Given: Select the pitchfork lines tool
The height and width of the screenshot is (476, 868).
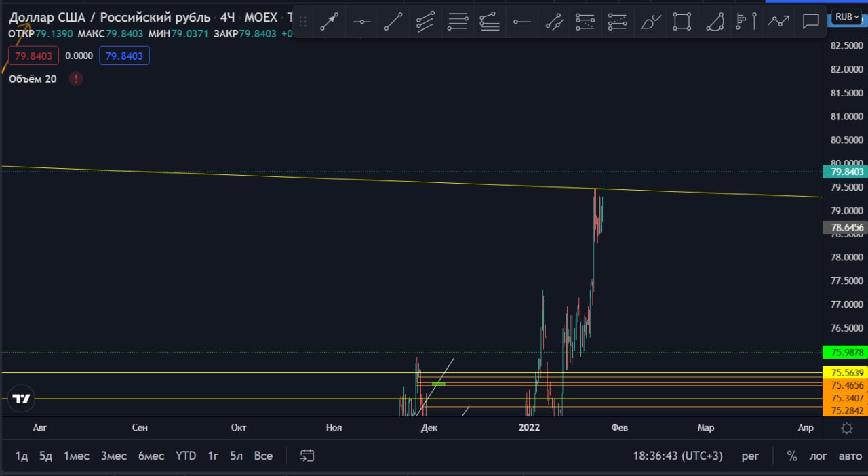Looking at the screenshot, I should pyautogui.click(x=458, y=22).
